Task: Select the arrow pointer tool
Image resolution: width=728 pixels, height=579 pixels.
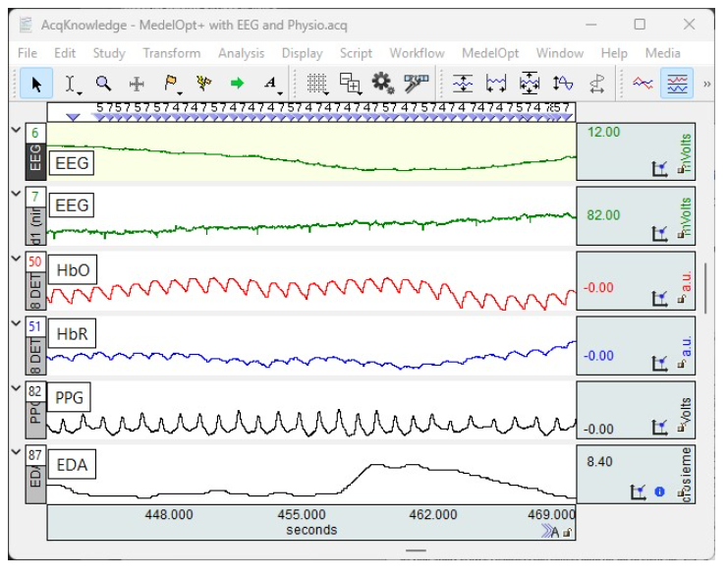Action: click(x=36, y=85)
